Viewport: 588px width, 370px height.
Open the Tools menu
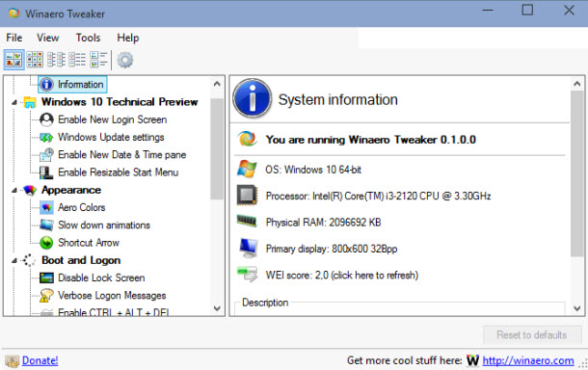(88, 38)
